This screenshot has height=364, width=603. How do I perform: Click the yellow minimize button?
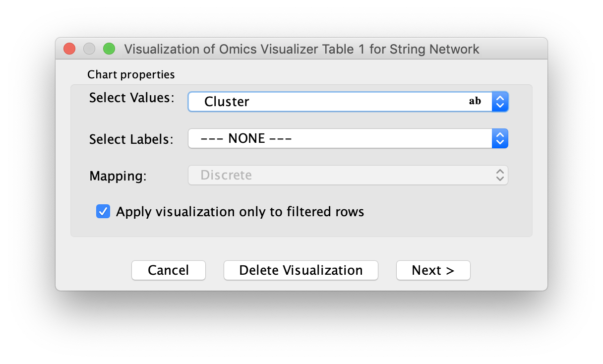tap(89, 49)
